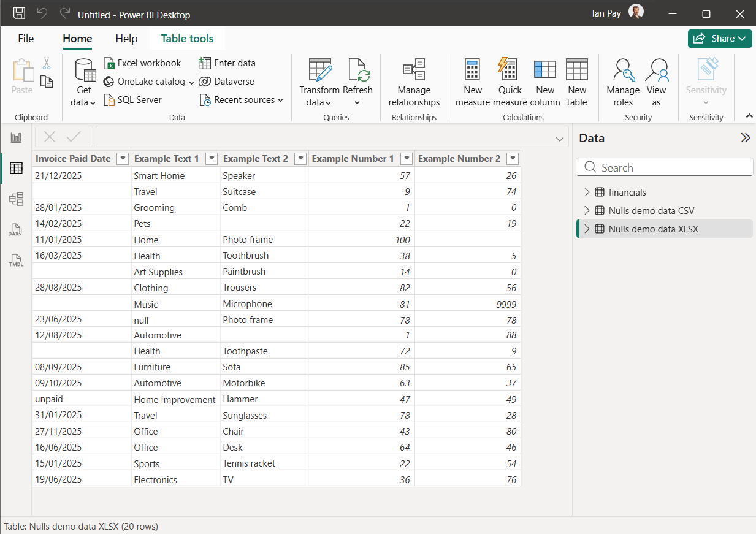Open the TMDL view
Viewport: 756px width, 534px height.
click(16, 260)
